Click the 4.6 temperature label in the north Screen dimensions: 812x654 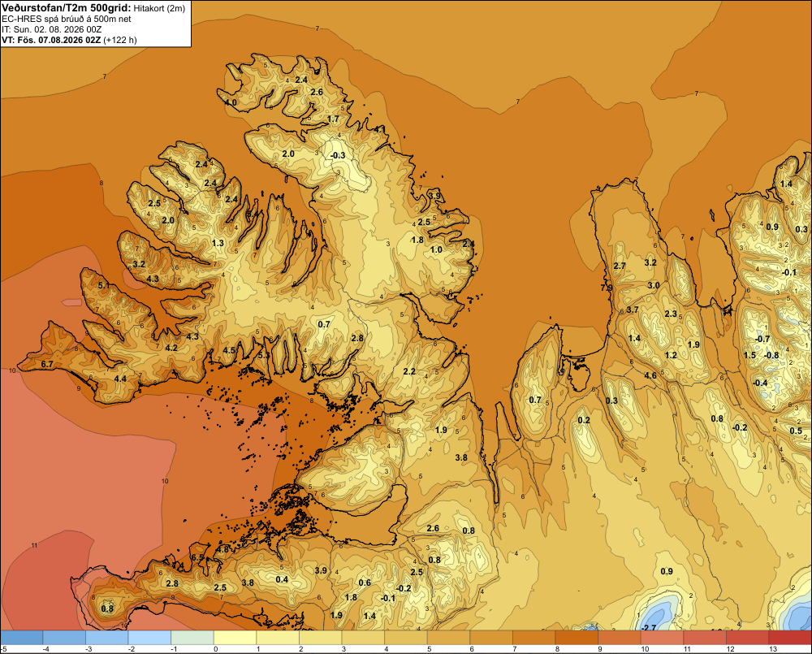pos(650,375)
